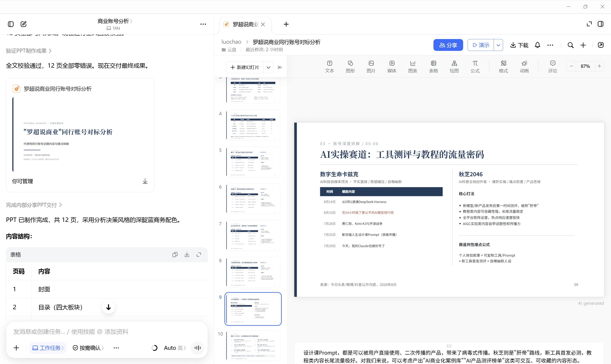611x364 pixels.
Task: Increase zoom with the plus button
Action: point(599,66)
